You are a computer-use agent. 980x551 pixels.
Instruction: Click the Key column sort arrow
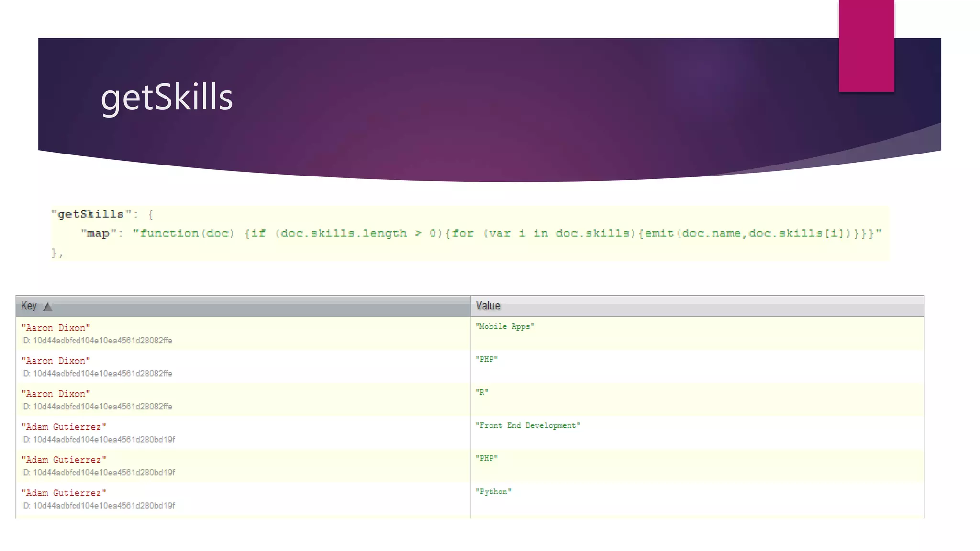[x=48, y=307]
